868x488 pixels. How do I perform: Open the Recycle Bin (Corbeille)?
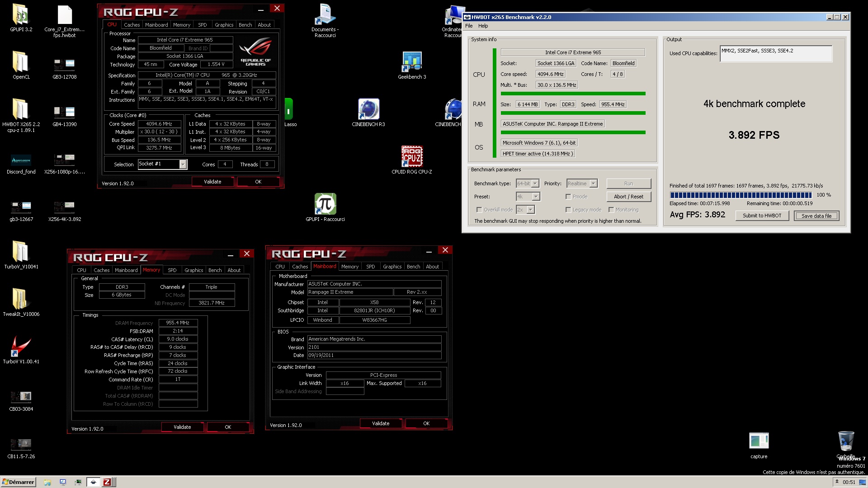pyautogui.click(x=846, y=445)
